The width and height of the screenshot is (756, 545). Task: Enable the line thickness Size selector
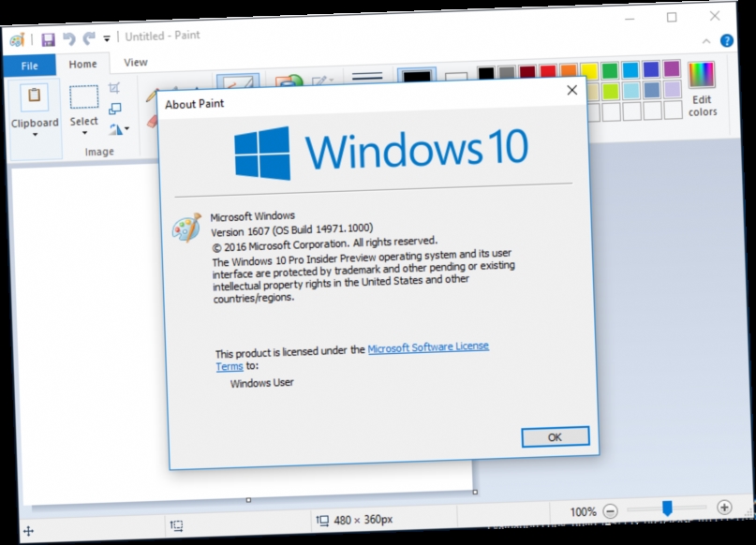click(367, 73)
